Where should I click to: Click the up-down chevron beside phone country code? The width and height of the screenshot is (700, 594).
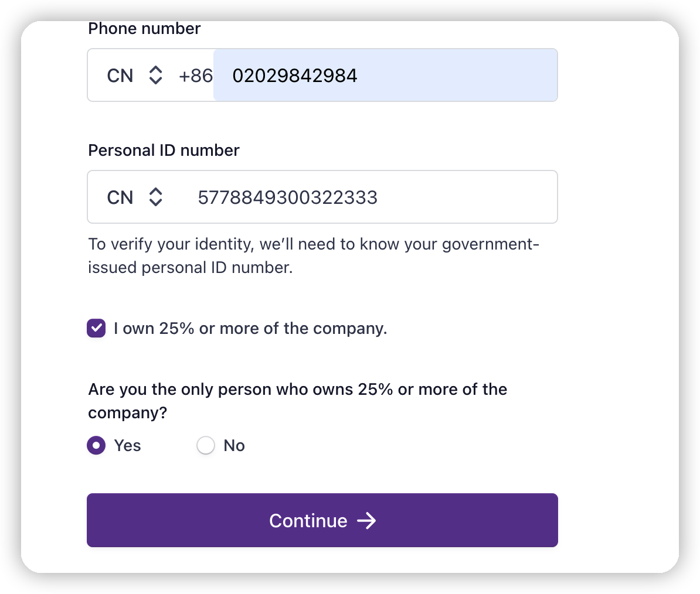(155, 75)
